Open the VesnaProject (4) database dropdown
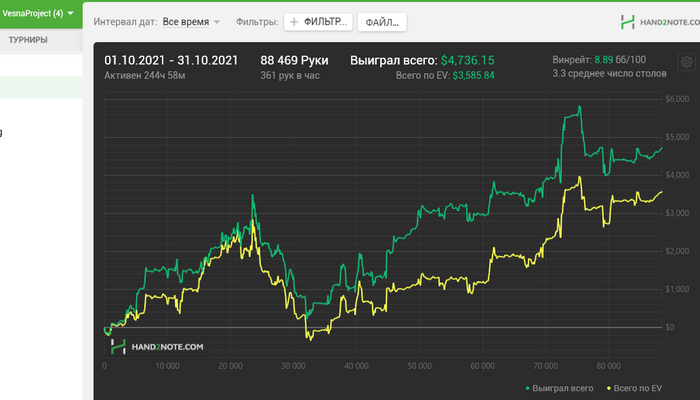Image resolution: width=700 pixels, height=400 pixels. click(38, 13)
